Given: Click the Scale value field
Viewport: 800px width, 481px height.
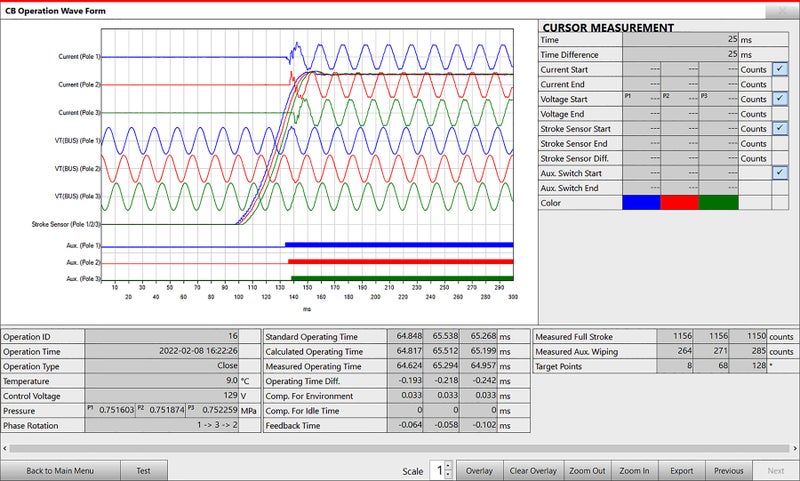Looking at the screenshot, I should [x=438, y=471].
